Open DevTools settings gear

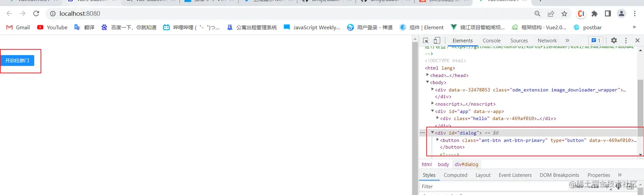(x=614, y=41)
